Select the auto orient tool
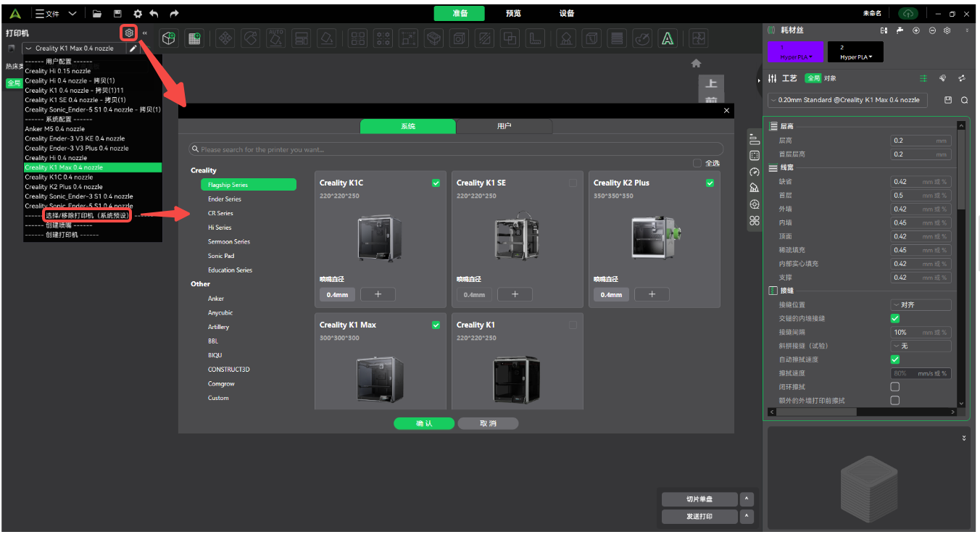Image resolution: width=980 pixels, height=537 pixels. [x=275, y=38]
